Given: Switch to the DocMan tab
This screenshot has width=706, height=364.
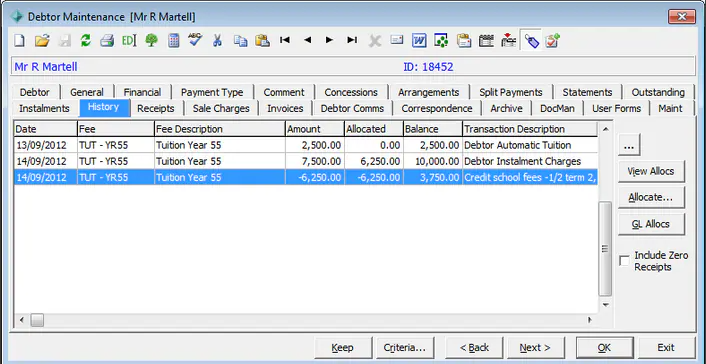Looking at the screenshot, I should [557, 109].
